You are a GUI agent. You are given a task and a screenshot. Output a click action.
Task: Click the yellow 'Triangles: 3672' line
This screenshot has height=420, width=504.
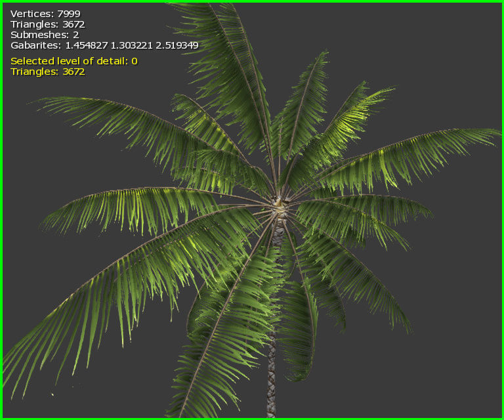47,72
